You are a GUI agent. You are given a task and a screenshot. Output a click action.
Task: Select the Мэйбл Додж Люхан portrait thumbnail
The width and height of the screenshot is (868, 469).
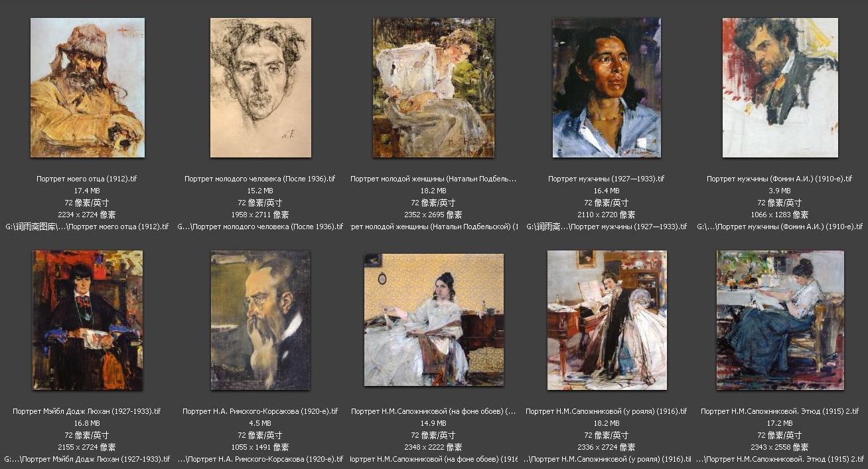click(88, 320)
